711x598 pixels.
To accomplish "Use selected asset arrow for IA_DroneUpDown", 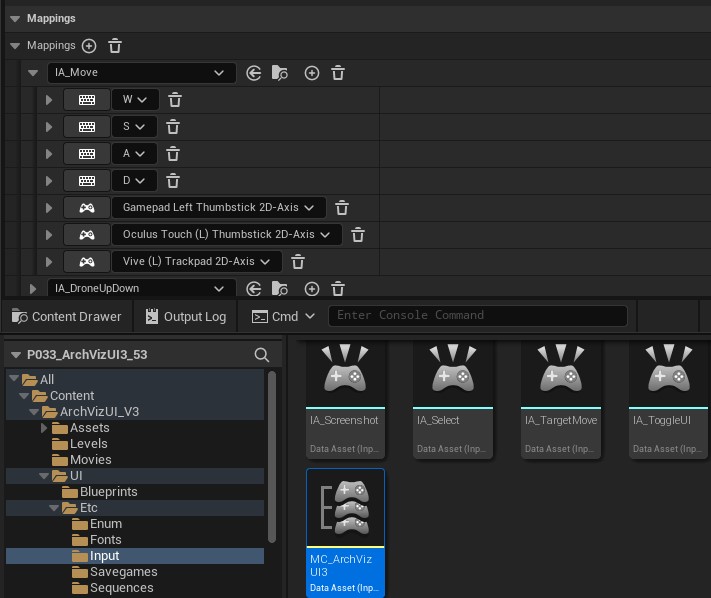I will (x=254, y=289).
